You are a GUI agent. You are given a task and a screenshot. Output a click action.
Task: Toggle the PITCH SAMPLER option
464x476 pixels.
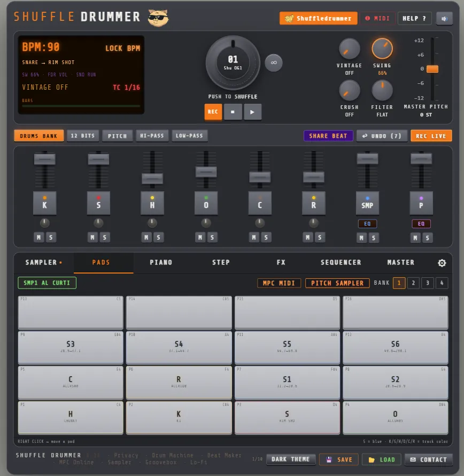(337, 283)
